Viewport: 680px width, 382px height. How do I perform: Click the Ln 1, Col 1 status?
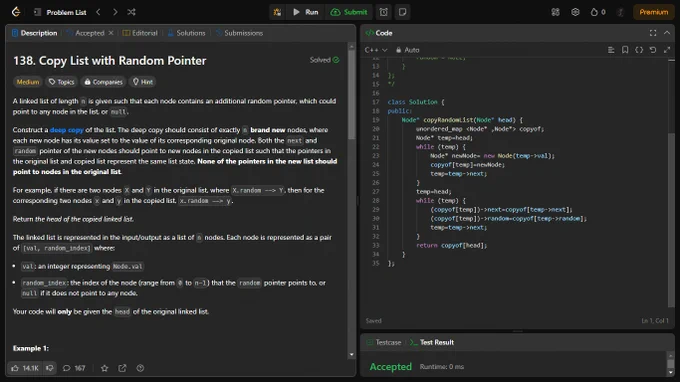point(655,321)
